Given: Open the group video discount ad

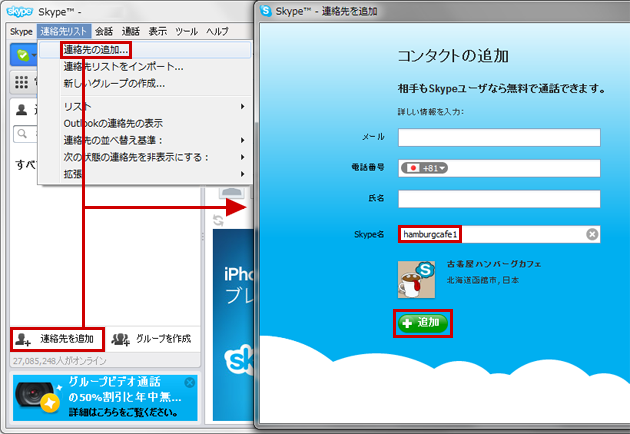Looking at the screenshot, I should point(105,398).
